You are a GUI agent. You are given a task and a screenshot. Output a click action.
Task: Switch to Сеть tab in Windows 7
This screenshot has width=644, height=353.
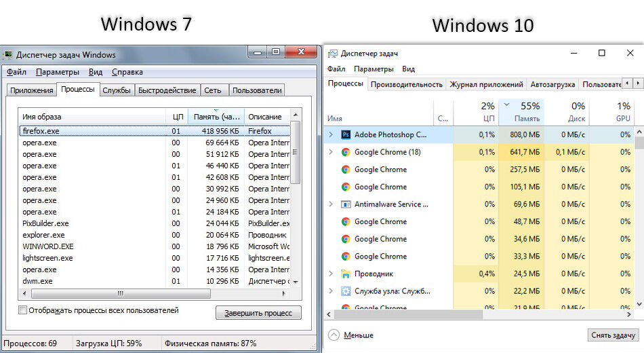click(x=213, y=90)
